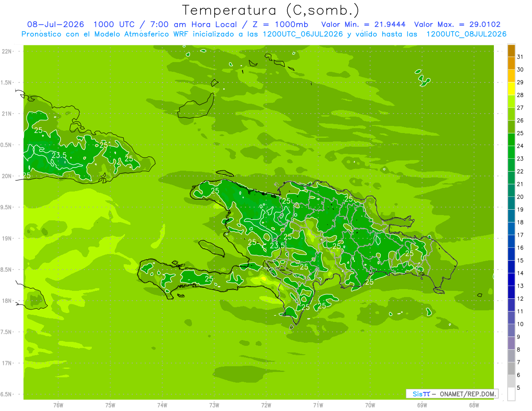Click the lime swatch between legend 27 and 28
This screenshot has height=411, width=532.
[511, 102]
